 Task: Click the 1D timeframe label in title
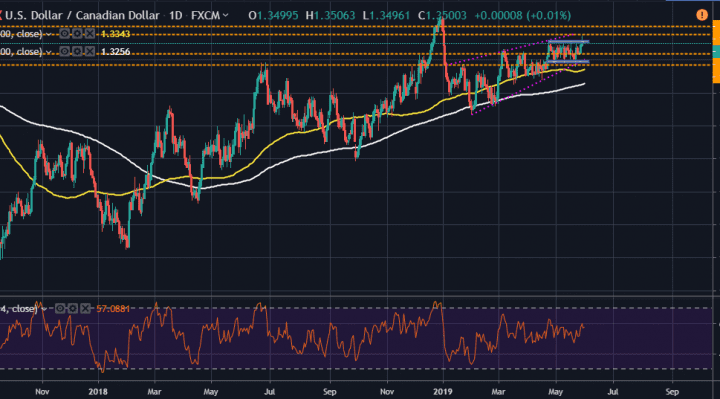click(175, 15)
